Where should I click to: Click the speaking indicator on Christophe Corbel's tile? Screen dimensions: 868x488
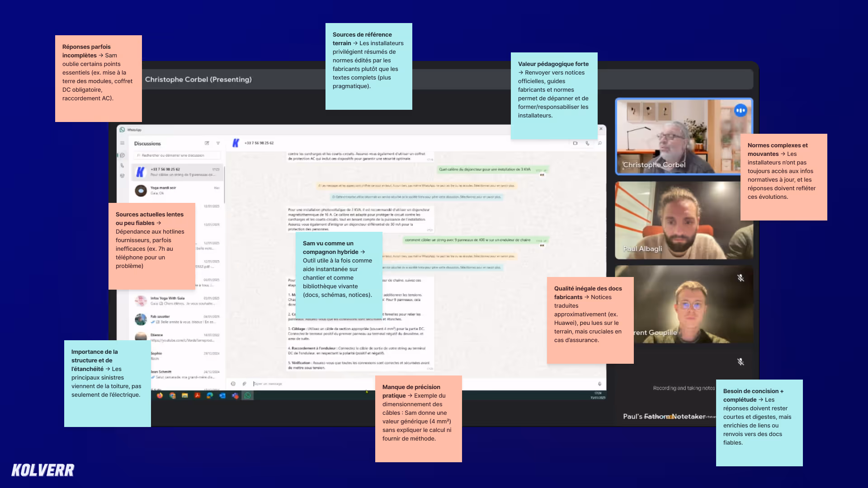click(x=741, y=110)
